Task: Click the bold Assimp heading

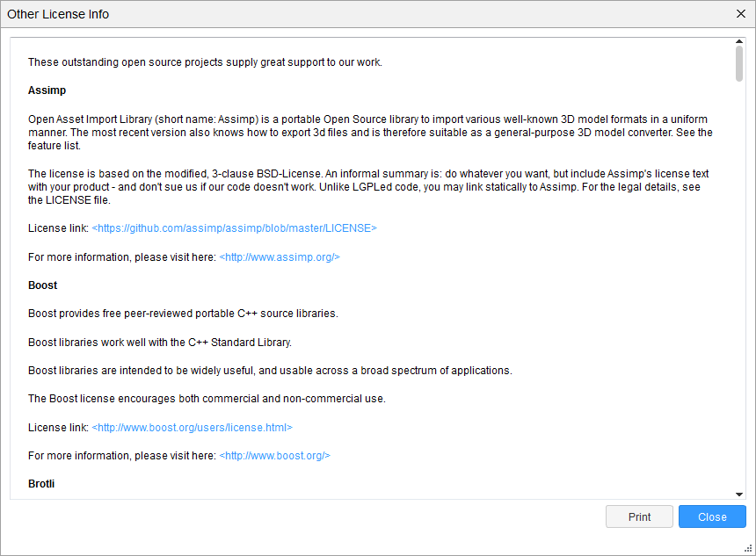Action: point(47,90)
